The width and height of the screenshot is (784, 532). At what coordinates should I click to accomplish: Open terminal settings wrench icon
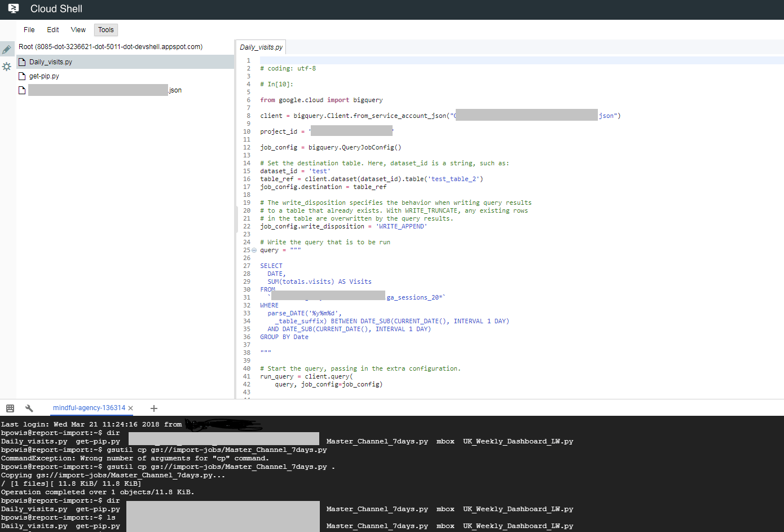29,408
